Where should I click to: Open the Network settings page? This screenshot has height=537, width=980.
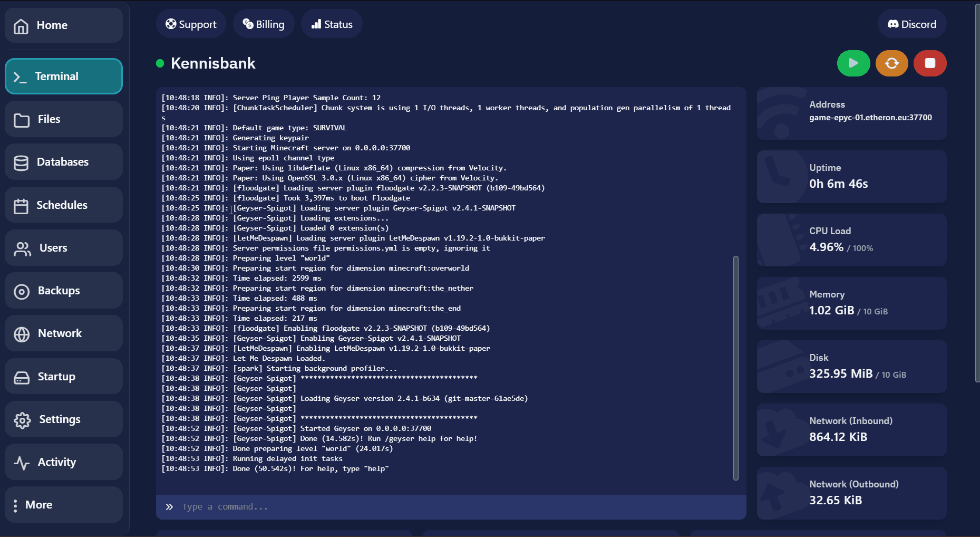[x=64, y=333]
